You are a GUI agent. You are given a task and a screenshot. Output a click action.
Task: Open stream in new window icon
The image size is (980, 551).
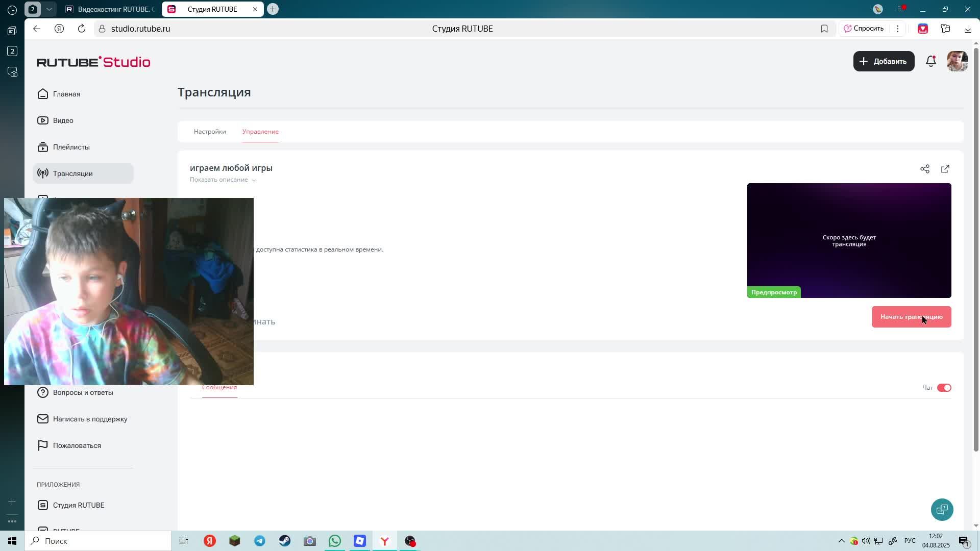click(x=945, y=169)
